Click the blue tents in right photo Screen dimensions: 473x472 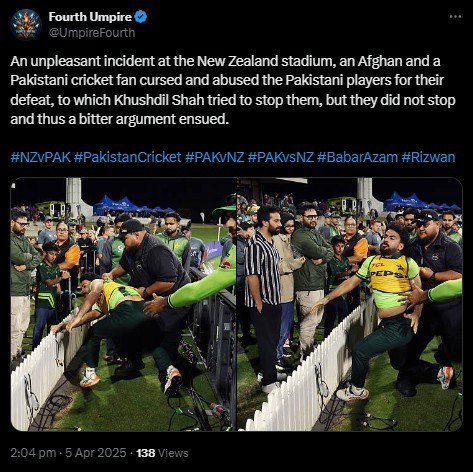click(421, 202)
